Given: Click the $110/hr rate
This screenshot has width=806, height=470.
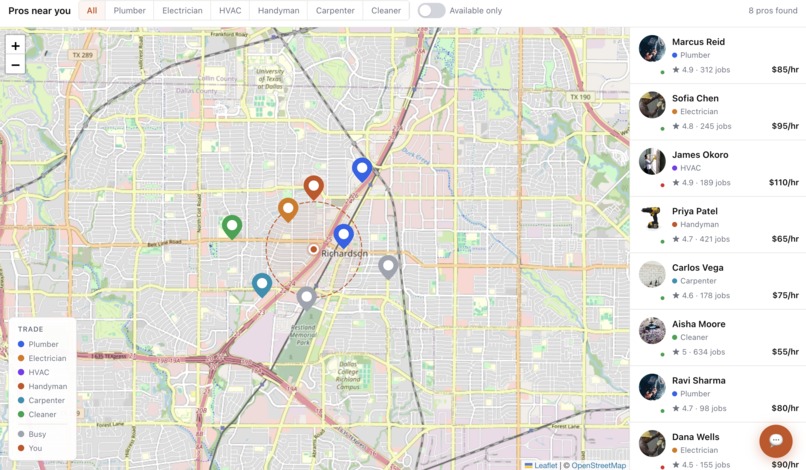Looking at the screenshot, I should click(x=783, y=183).
